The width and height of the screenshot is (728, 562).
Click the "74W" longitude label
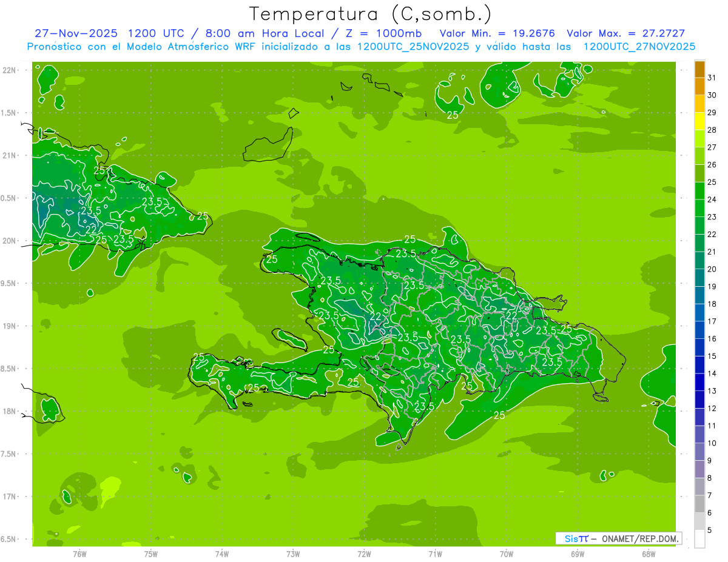tap(222, 554)
